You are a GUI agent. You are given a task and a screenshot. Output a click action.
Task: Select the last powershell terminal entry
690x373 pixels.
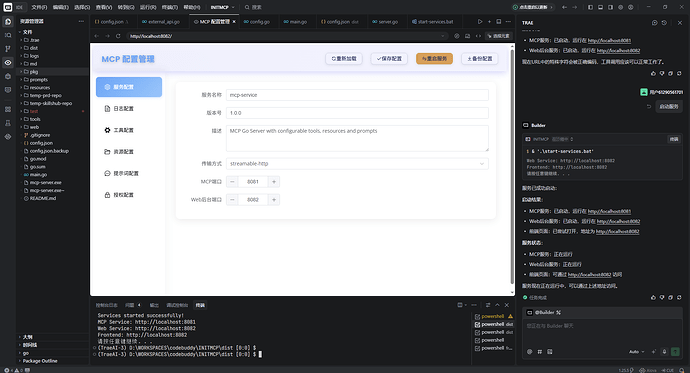coord(494,348)
